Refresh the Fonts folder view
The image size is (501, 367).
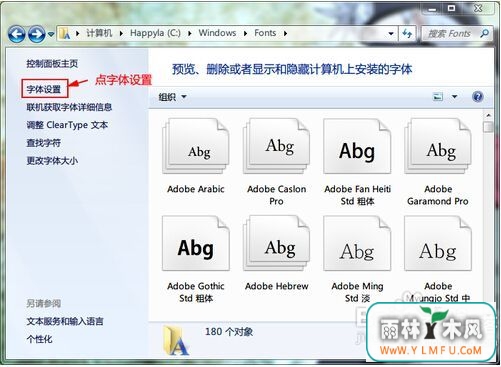(x=407, y=33)
